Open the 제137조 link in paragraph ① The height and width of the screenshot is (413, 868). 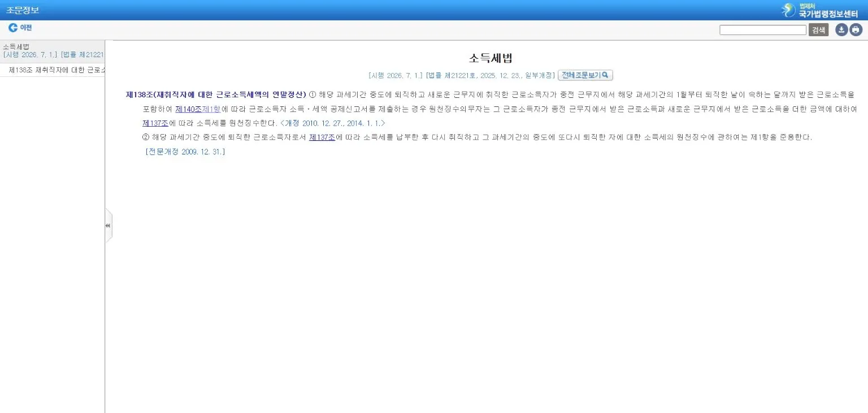click(x=155, y=123)
